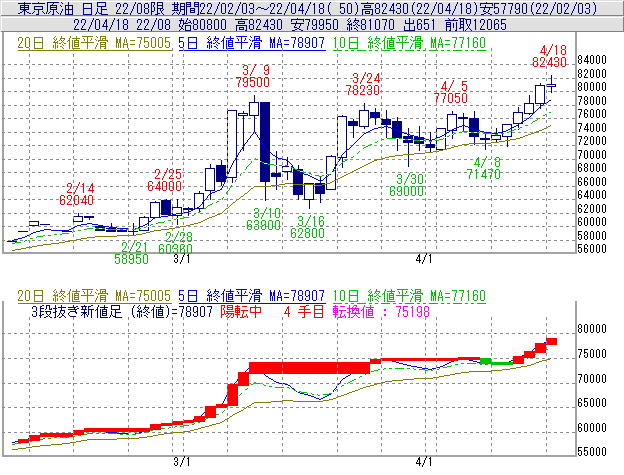
Task: Select lower chart 5日 終値平滑 MA=78907 legend
Action: pos(252,296)
